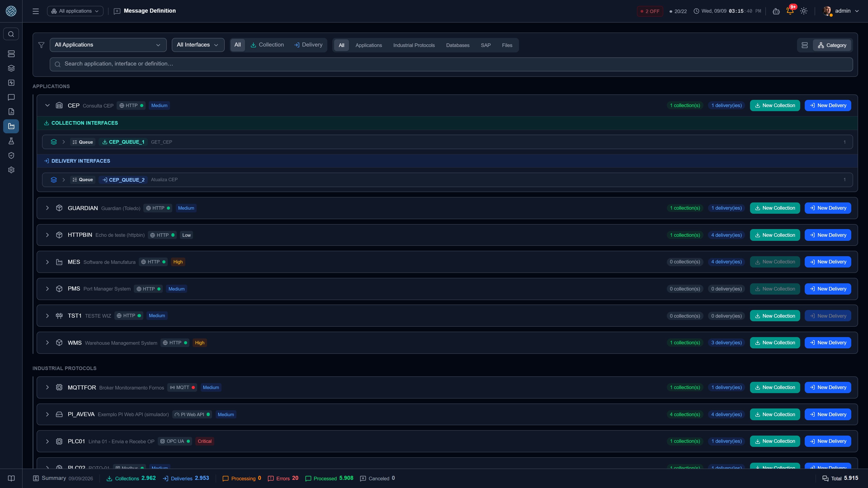Open the admin user menu
868x488 pixels.
pyautogui.click(x=841, y=11)
